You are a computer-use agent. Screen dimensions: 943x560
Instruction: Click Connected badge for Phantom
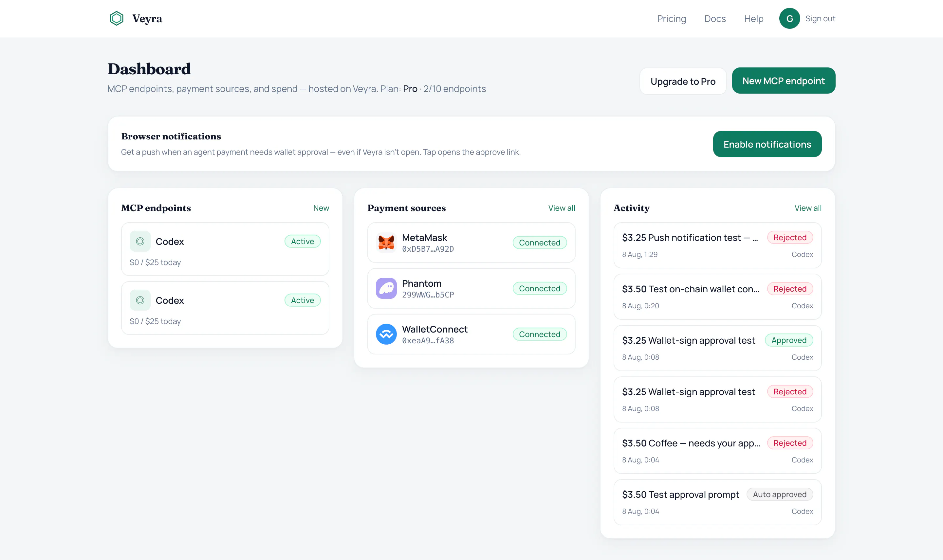[540, 288]
